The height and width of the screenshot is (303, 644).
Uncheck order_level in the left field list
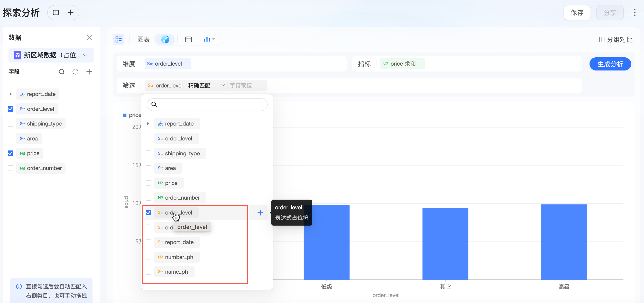pos(11,109)
